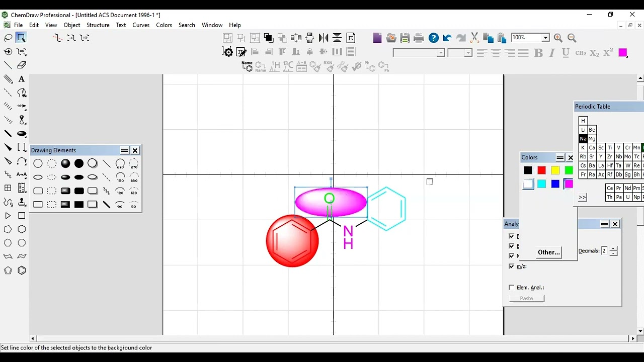This screenshot has height=362, width=644.
Task: Toggle subscript formatting
Action: [595, 53]
